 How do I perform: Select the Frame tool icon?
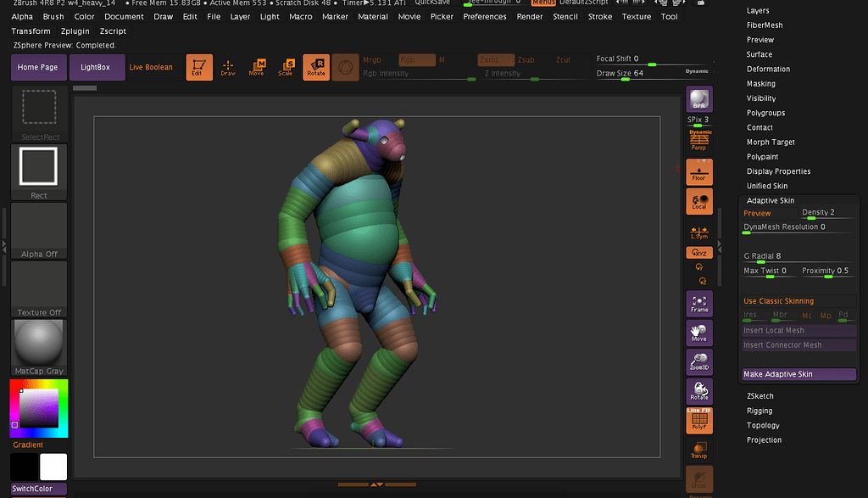pos(698,303)
